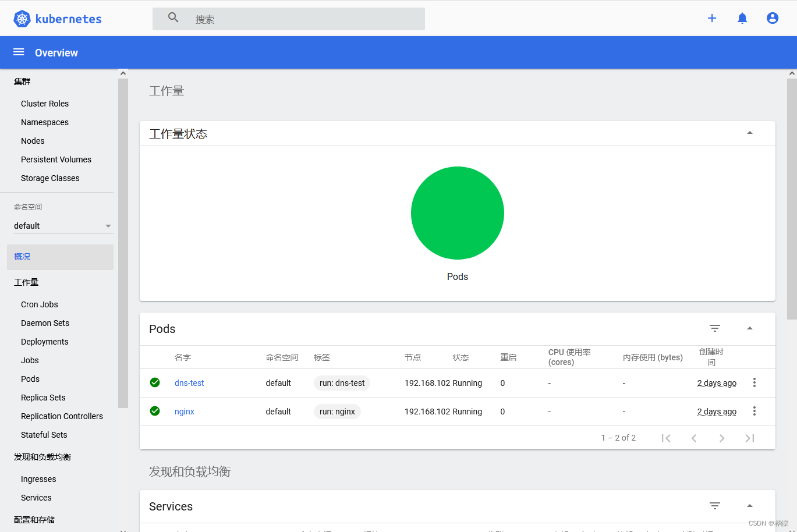This screenshot has width=797, height=532.
Task: Open actions menu for nginx pod
Action: pos(755,411)
